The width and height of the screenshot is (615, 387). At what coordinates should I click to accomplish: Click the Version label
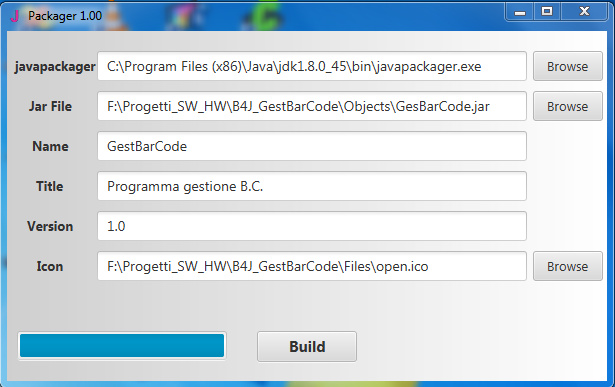(50, 226)
